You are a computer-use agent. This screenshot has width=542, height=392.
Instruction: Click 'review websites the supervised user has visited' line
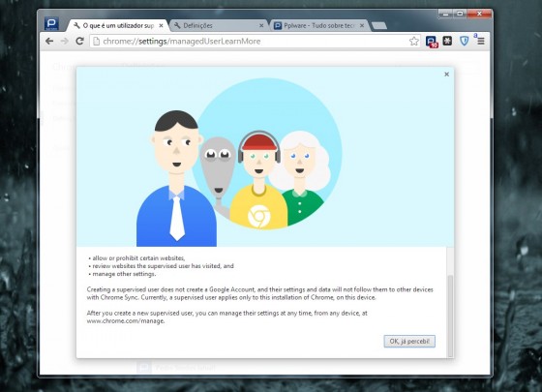click(x=163, y=266)
